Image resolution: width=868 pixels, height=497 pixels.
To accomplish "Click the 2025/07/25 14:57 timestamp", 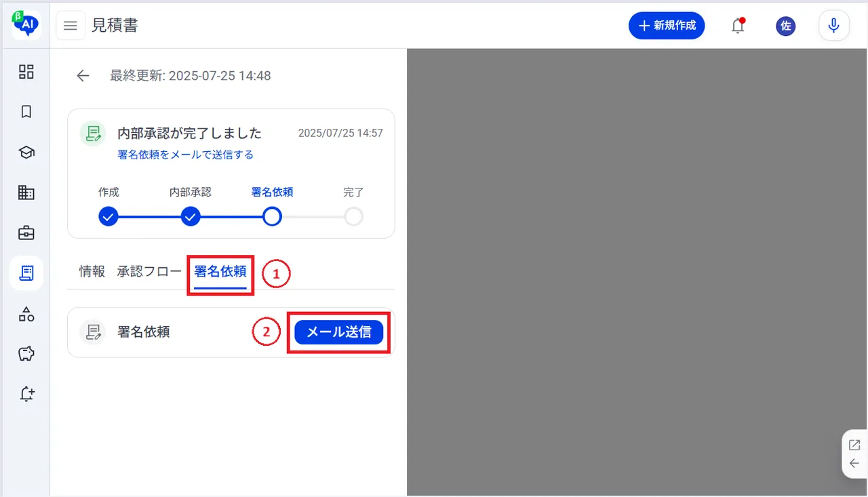I will (x=340, y=133).
